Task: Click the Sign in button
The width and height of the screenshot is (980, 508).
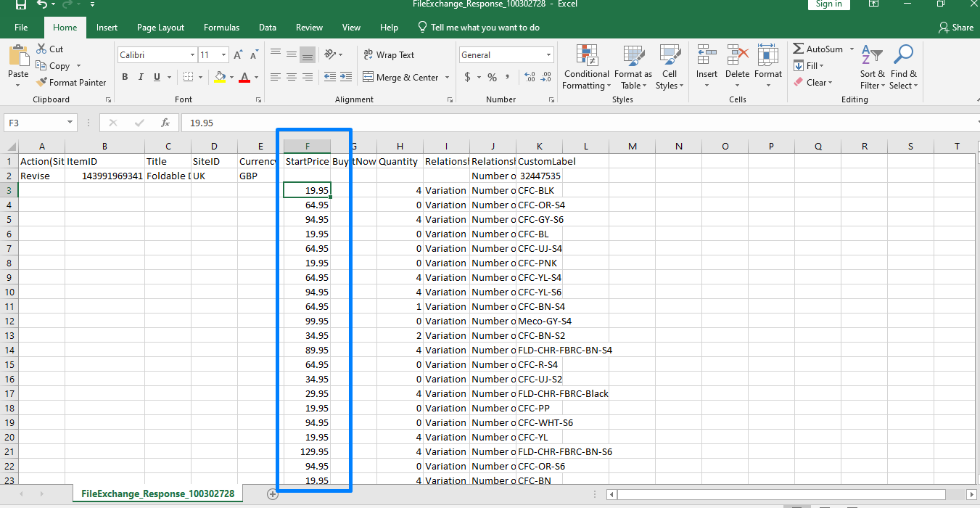Action: (x=828, y=4)
